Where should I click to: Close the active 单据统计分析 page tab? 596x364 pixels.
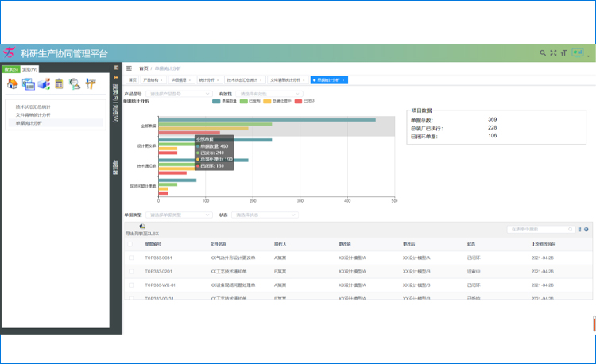[343, 80]
